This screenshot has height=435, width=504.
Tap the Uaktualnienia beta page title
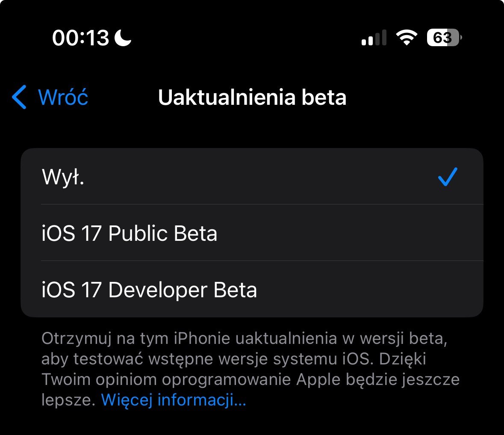click(252, 97)
